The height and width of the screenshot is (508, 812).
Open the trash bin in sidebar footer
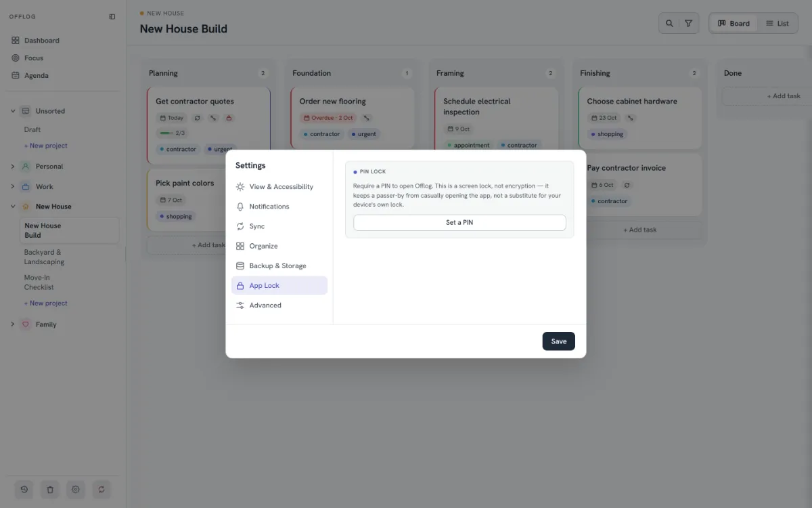50,489
